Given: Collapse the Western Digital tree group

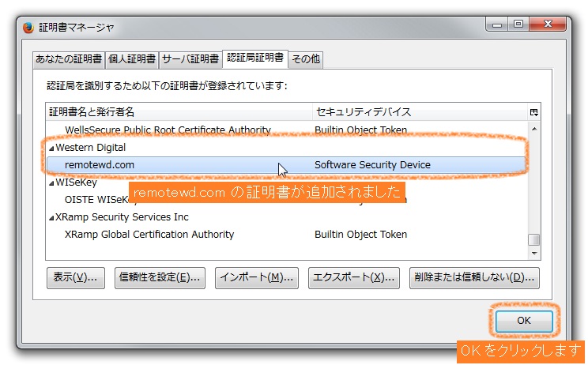Looking at the screenshot, I should click(x=51, y=149).
